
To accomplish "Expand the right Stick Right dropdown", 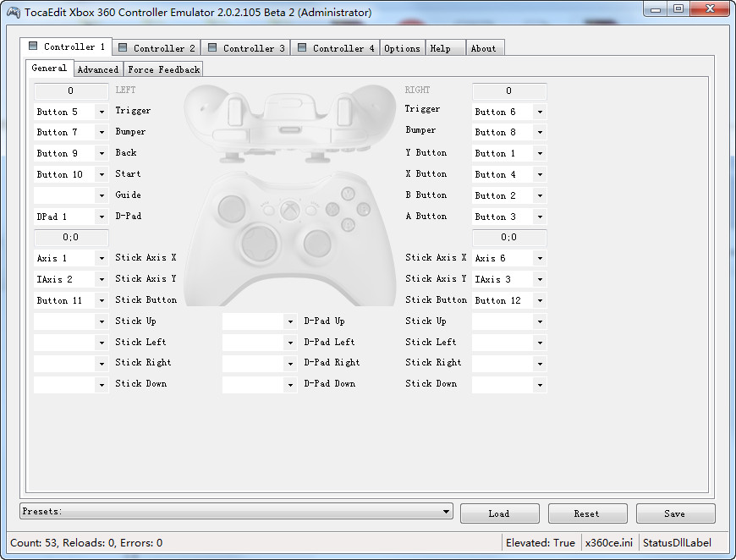I will 541,363.
